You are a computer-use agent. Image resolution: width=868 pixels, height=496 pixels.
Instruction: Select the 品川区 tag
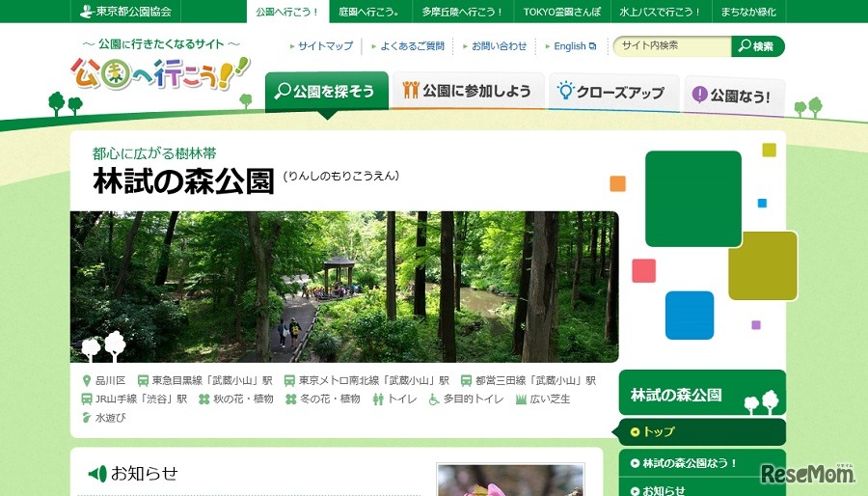coord(110,381)
